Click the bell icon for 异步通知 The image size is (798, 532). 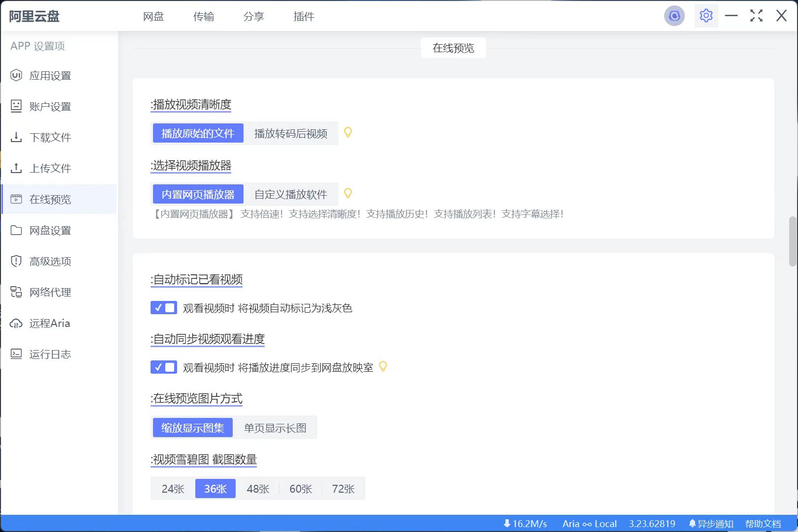692,524
